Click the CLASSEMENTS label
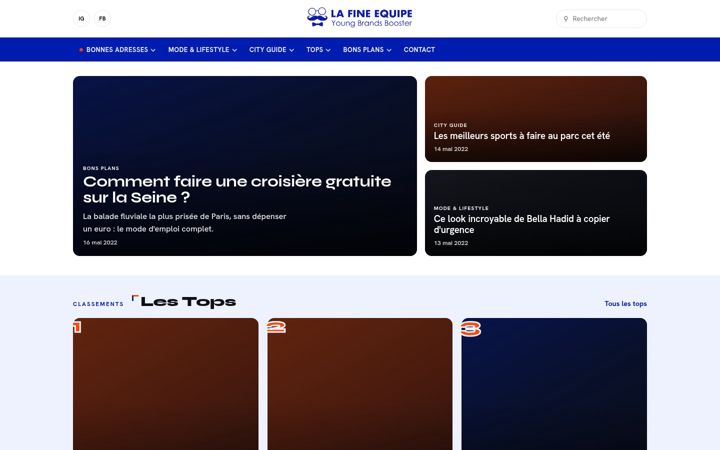Viewport: 720px width, 450px height. (98, 304)
